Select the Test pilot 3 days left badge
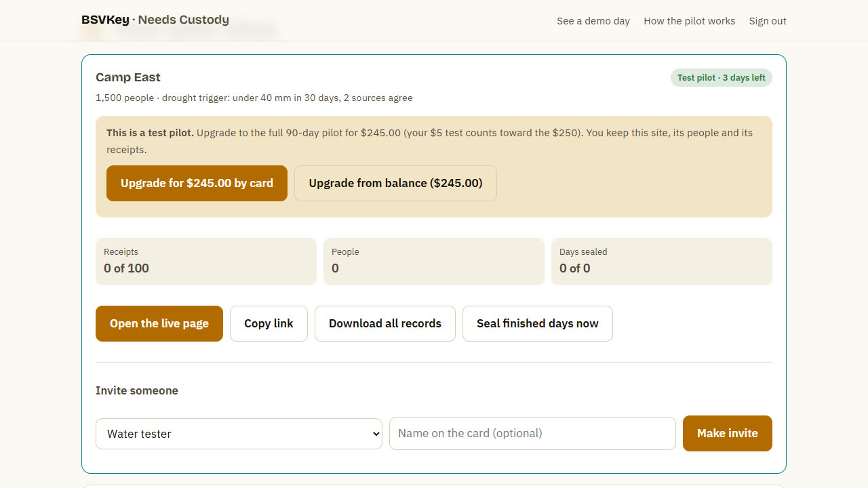 (722, 77)
